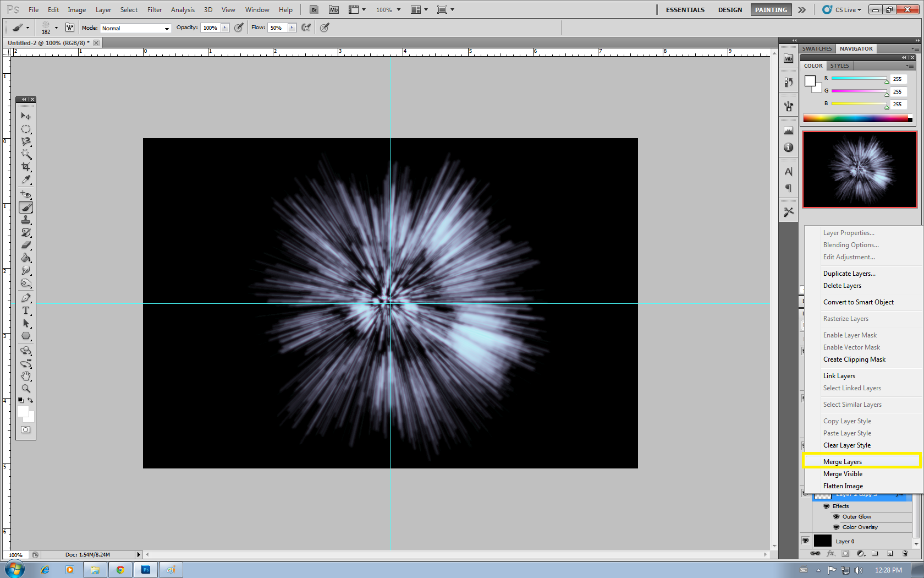The width and height of the screenshot is (924, 578).
Task: Choose the Eraser tool
Action: 26,246
